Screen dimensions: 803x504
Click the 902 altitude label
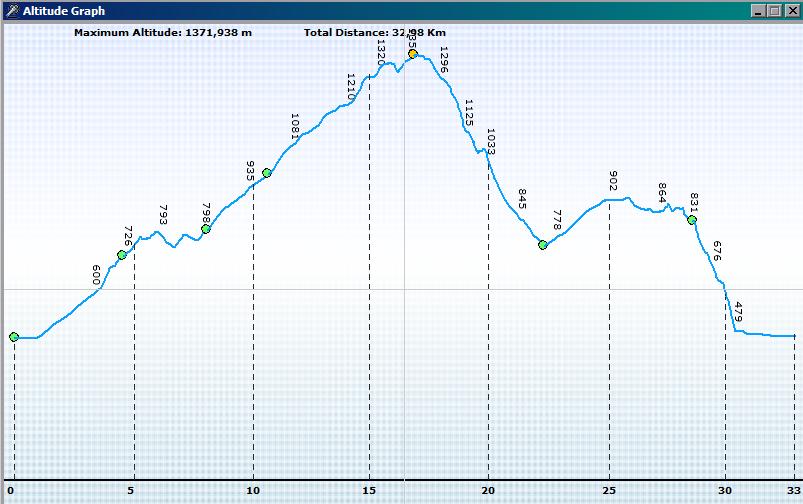coord(613,181)
